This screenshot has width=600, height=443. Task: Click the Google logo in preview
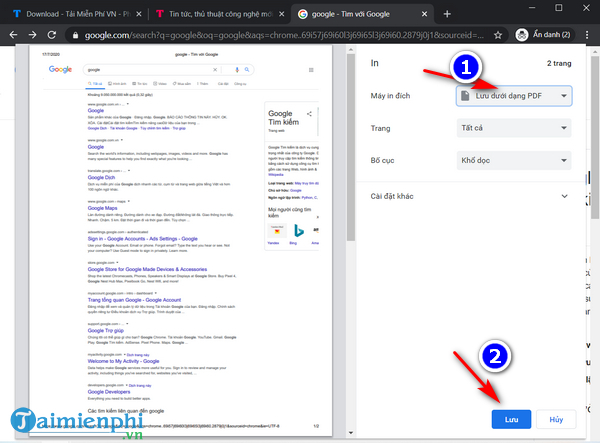coord(60,70)
